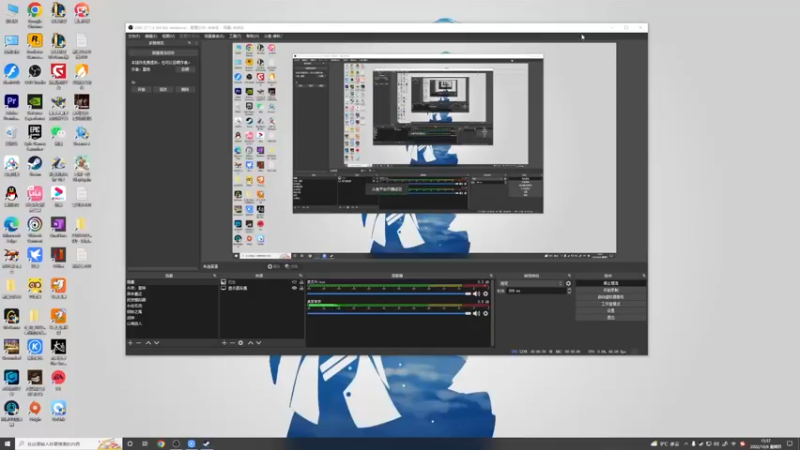
Task: Toggle visibility eye of the first source
Action: (x=294, y=282)
